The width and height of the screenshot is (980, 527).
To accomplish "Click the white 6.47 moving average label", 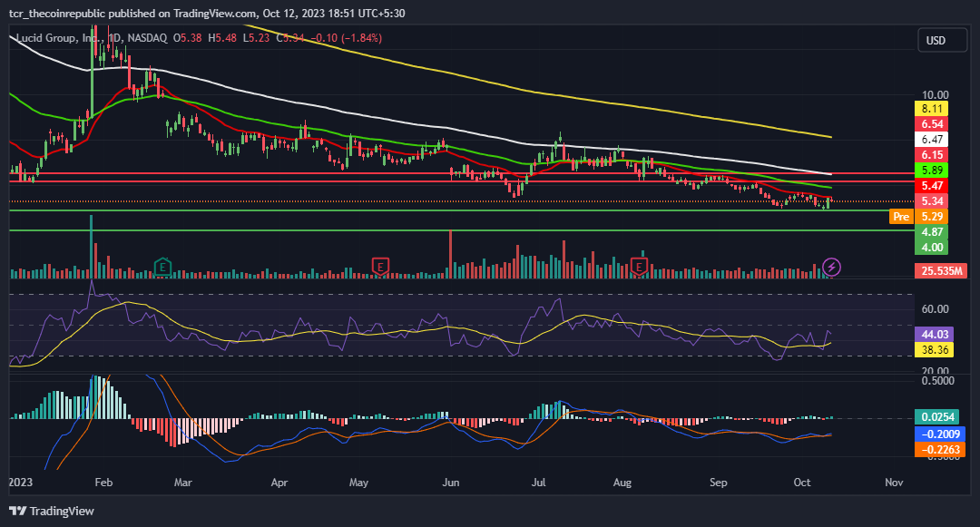I will [x=932, y=140].
